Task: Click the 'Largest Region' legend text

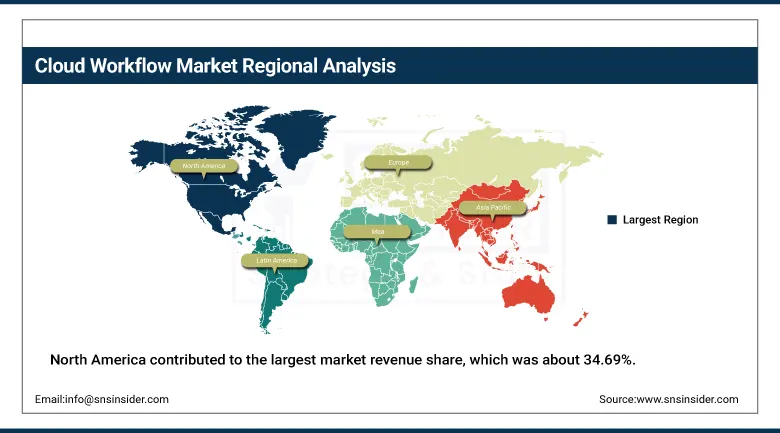Action: click(661, 219)
